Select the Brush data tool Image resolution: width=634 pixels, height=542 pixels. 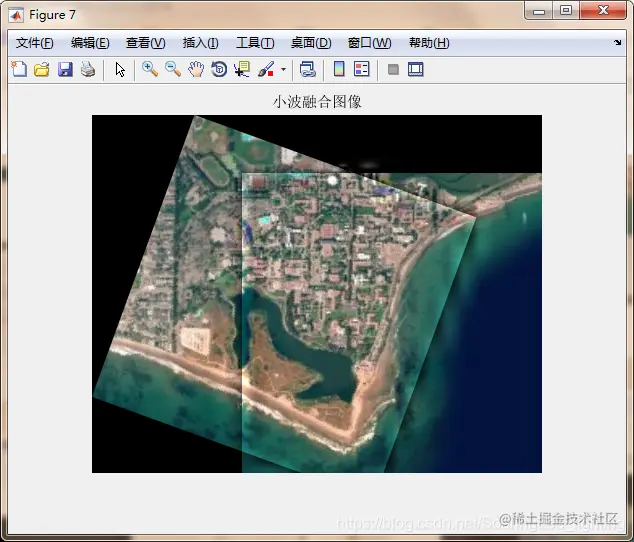pyautogui.click(x=266, y=69)
